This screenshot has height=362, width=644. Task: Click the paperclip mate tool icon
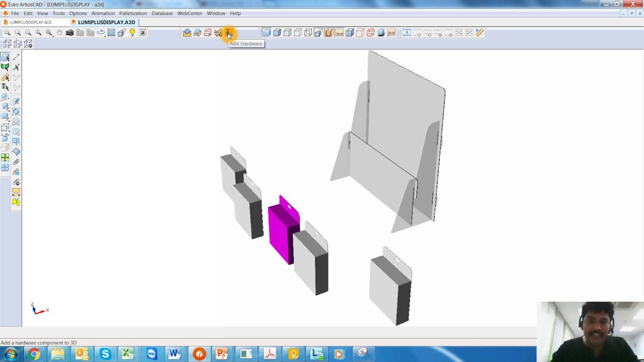pyautogui.click(x=16, y=161)
